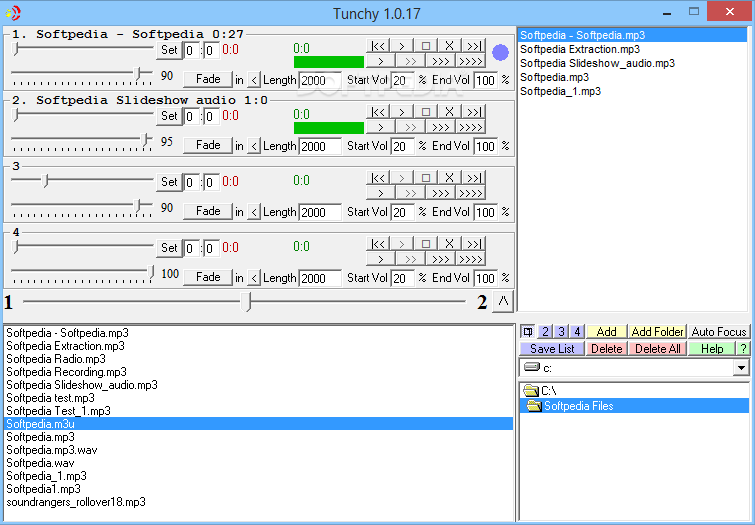
Task: Click the Start Vol field on deck 2
Action: tap(403, 146)
